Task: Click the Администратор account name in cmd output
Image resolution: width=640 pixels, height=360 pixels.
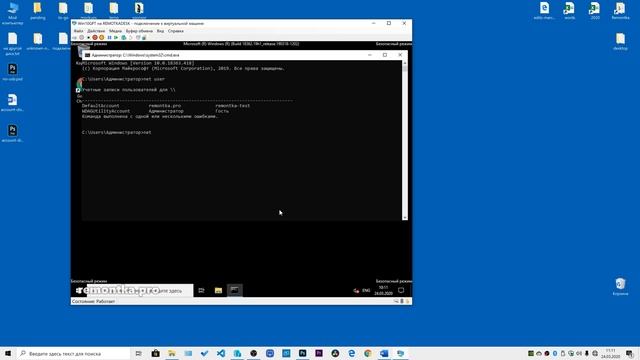Action: tap(166, 111)
